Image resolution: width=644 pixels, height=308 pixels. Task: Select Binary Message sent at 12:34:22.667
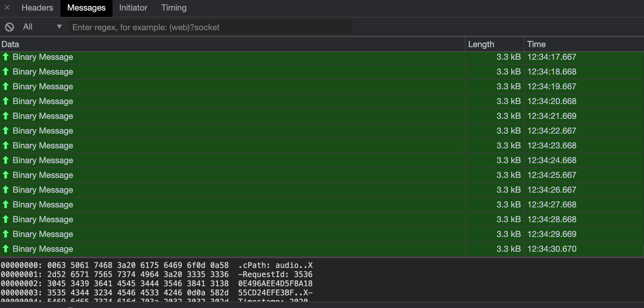point(322,131)
